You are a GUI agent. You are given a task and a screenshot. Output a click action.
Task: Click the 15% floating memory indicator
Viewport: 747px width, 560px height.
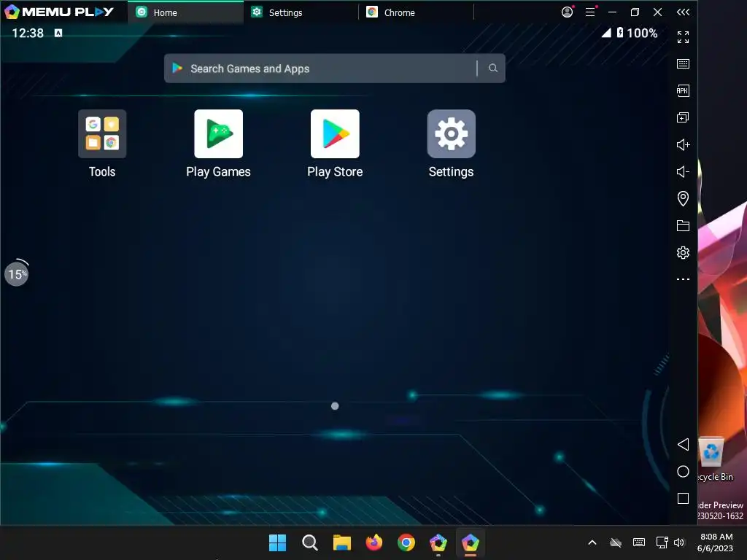17,274
